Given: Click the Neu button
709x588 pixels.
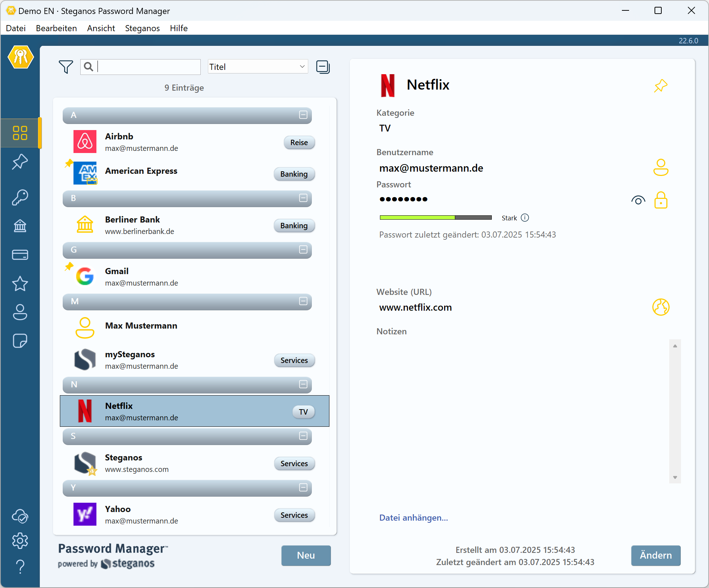Looking at the screenshot, I should coord(306,555).
